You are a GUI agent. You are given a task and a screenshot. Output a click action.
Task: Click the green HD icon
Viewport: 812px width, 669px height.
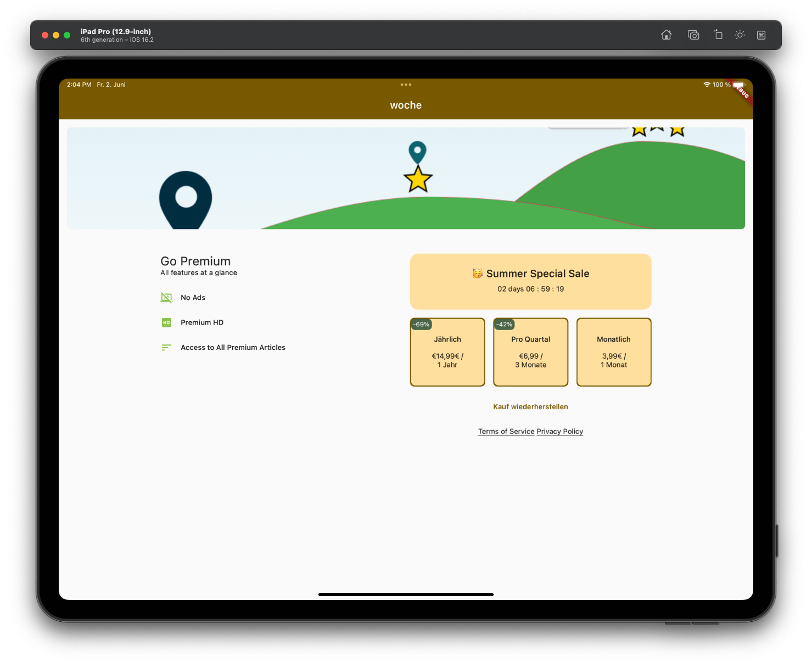click(166, 322)
